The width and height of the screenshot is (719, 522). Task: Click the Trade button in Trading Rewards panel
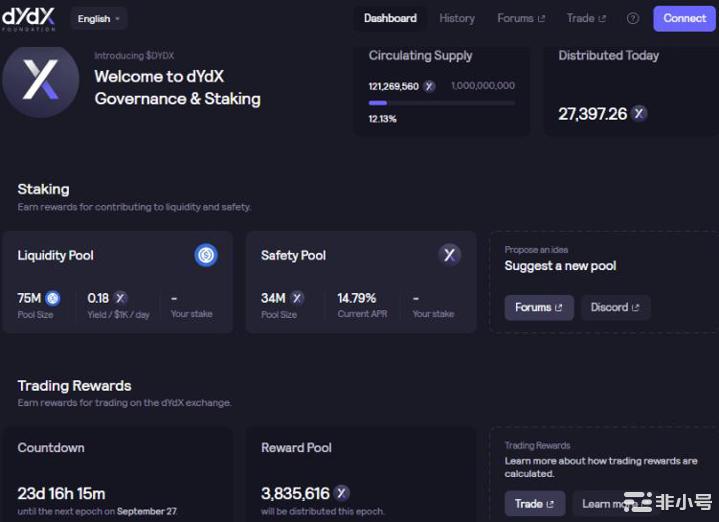pos(534,503)
